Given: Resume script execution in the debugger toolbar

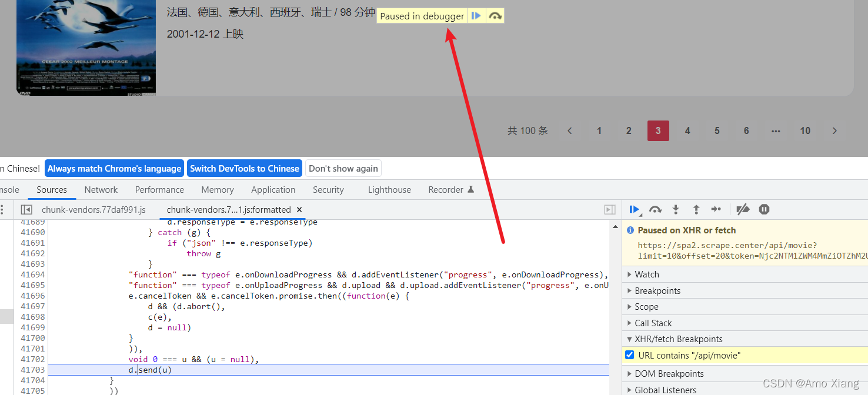Looking at the screenshot, I should tap(635, 209).
